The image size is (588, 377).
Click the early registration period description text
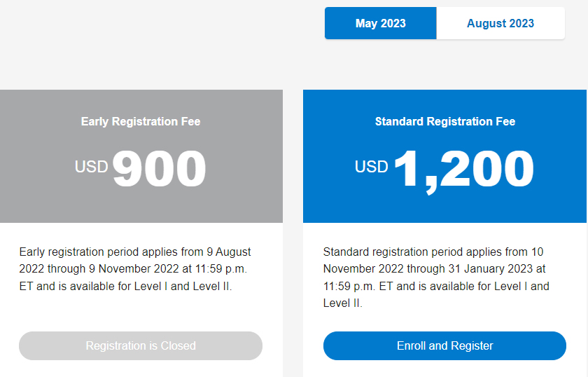[134, 269]
